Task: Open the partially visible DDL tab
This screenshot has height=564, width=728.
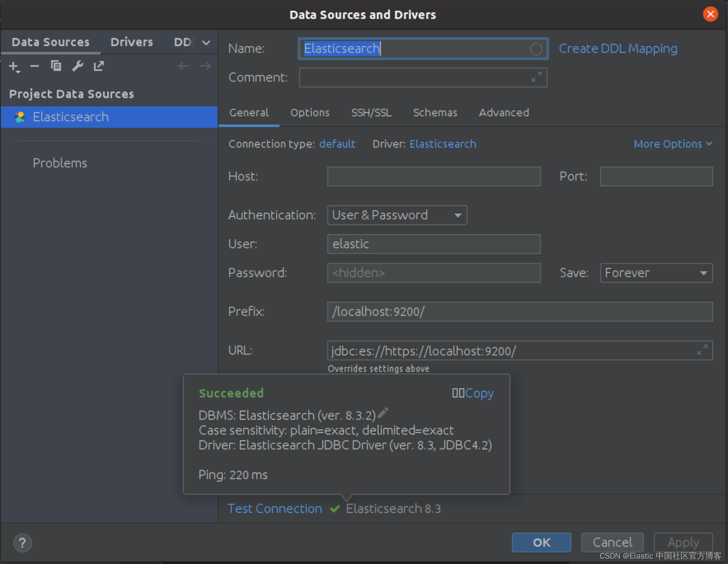Action: coord(183,42)
